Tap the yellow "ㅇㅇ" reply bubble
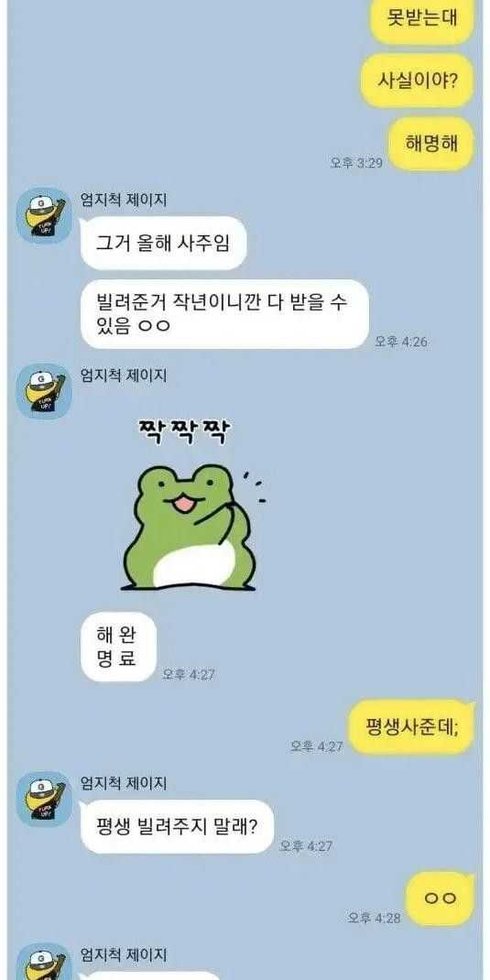Image resolution: width=490 pixels, height=980 pixels. (x=440, y=898)
